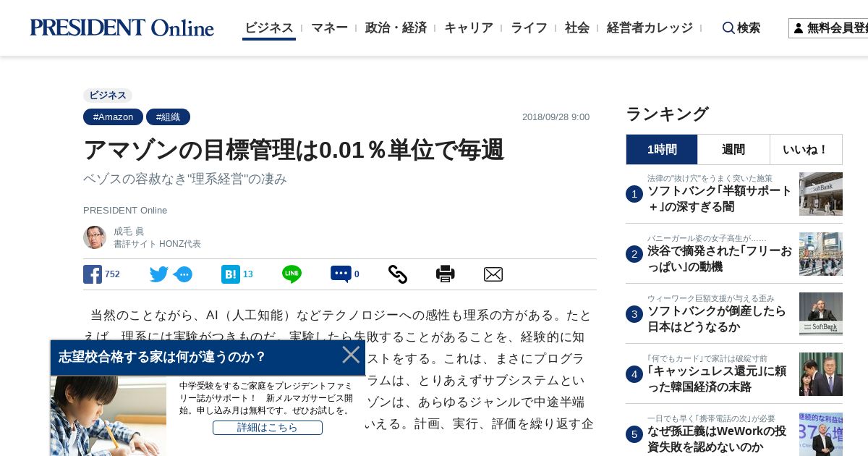This screenshot has height=456, width=868.
Task: Go to PRESIDENT Online home logo
Action: (122, 28)
